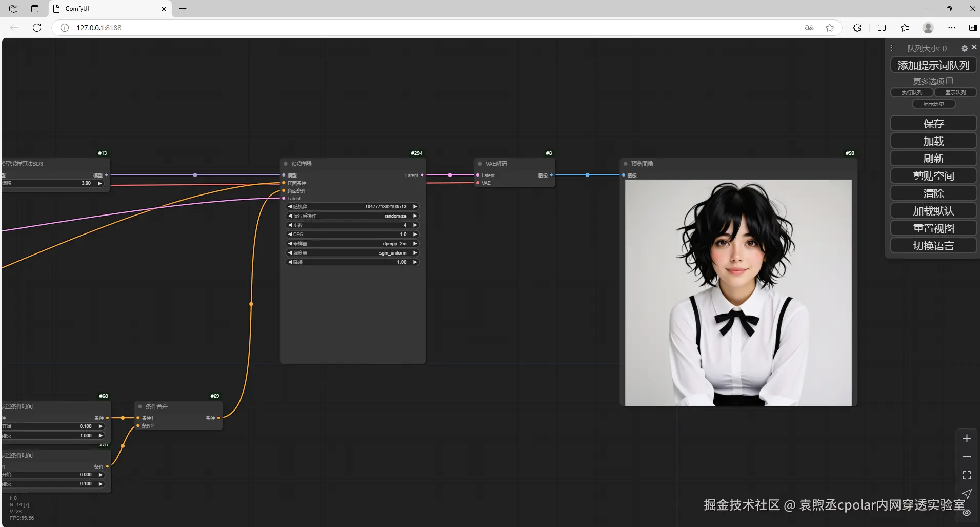The image size is (980, 527).
Task: Open browser profile avatar menu
Action: click(928, 28)
